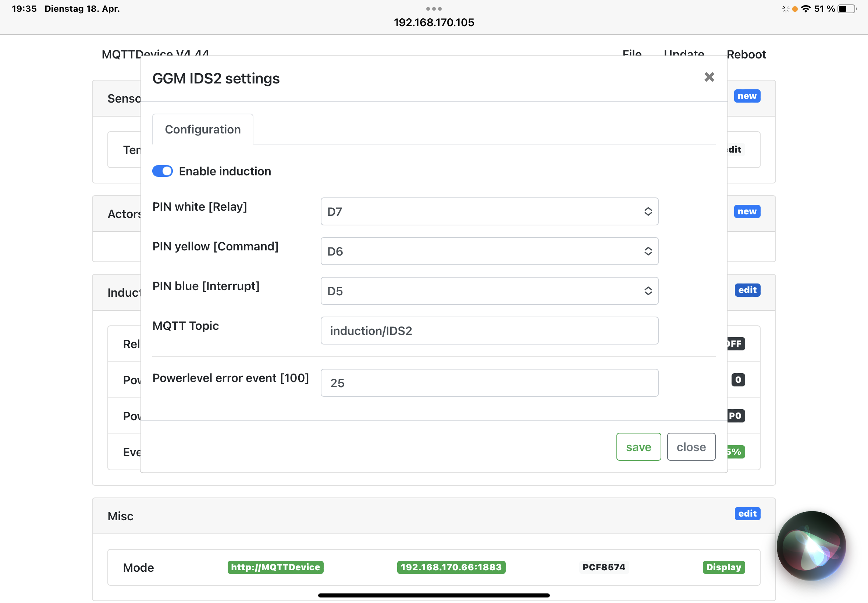Image resolution: width=868 pixels, height=603 pixels.
Task: Click the close button in the dialog footer
Action: point(691,447)
